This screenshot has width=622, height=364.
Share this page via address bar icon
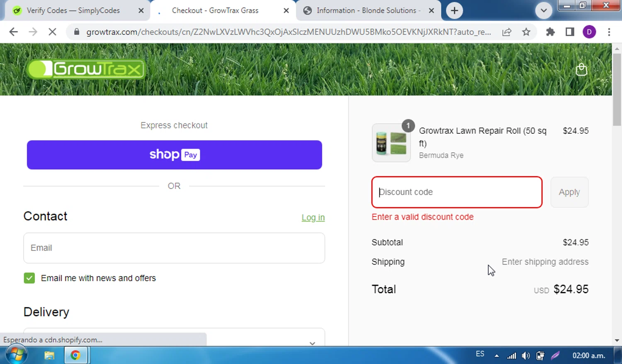coord(507,32)
